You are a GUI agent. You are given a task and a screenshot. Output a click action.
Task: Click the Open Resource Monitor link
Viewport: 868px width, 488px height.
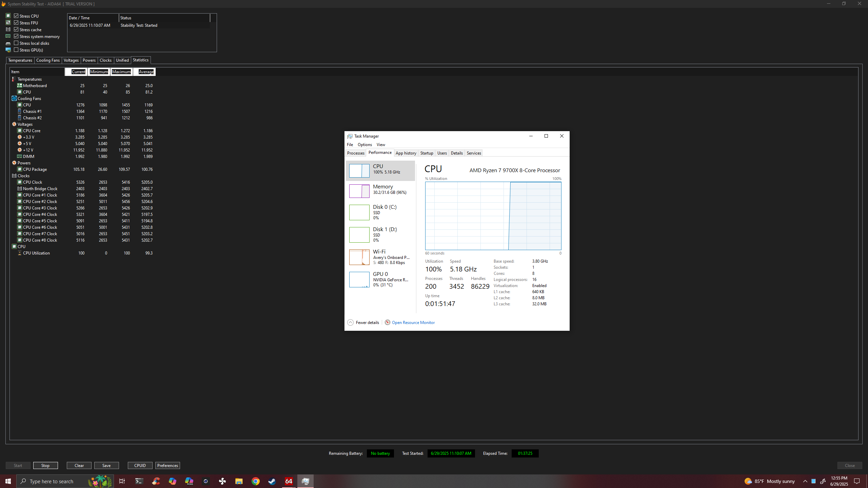413,323
